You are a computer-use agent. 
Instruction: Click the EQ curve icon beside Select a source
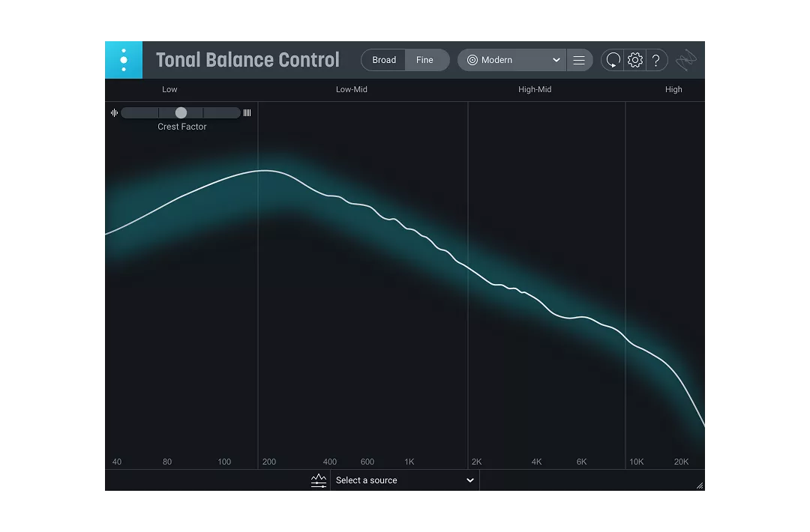[x=319, y=480]
